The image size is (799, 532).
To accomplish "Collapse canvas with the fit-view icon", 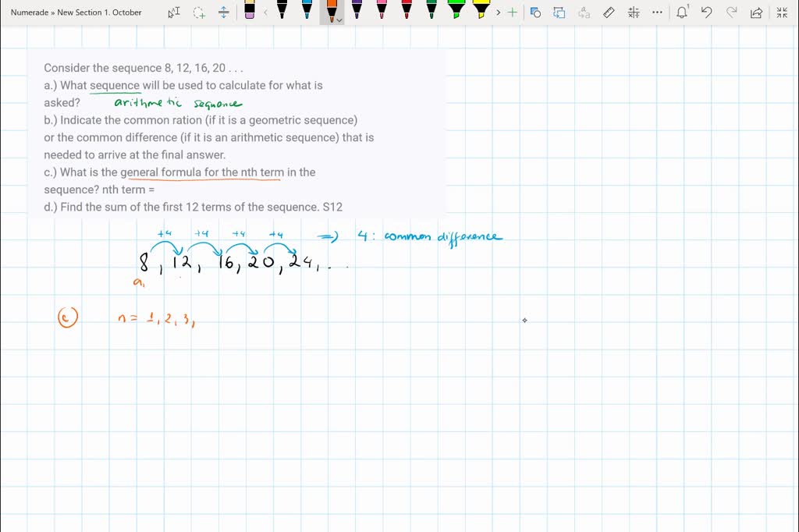I will [x=782, y=12].
